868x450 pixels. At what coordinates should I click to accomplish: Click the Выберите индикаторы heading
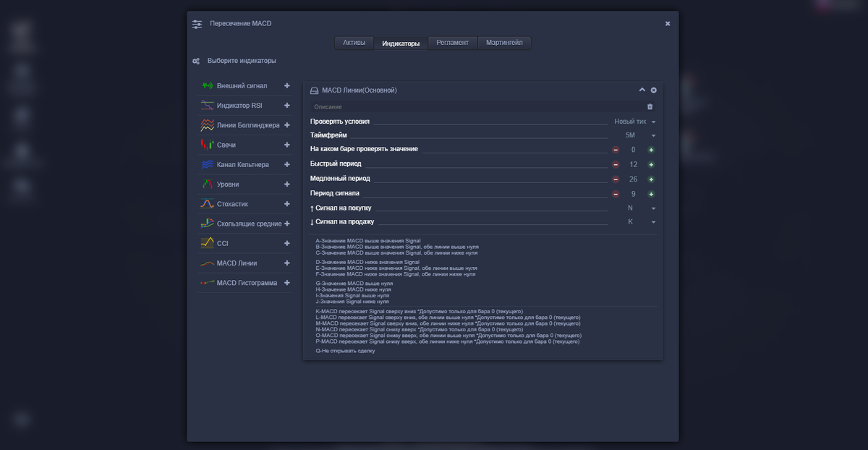pos(242,61)
